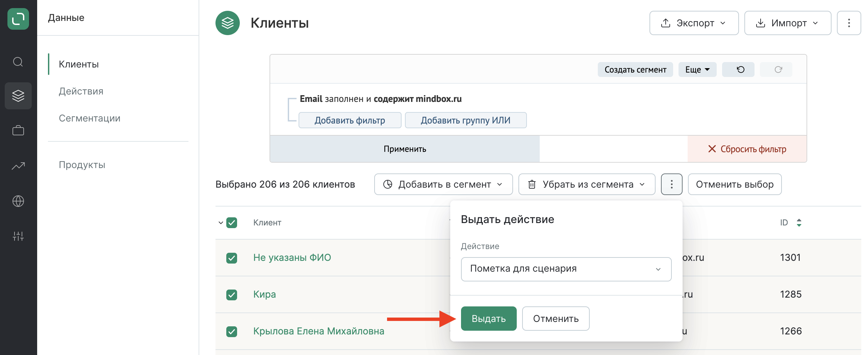Open the Убрать из сегмента dropdown

pyautogui.click(x=587, y=184)
